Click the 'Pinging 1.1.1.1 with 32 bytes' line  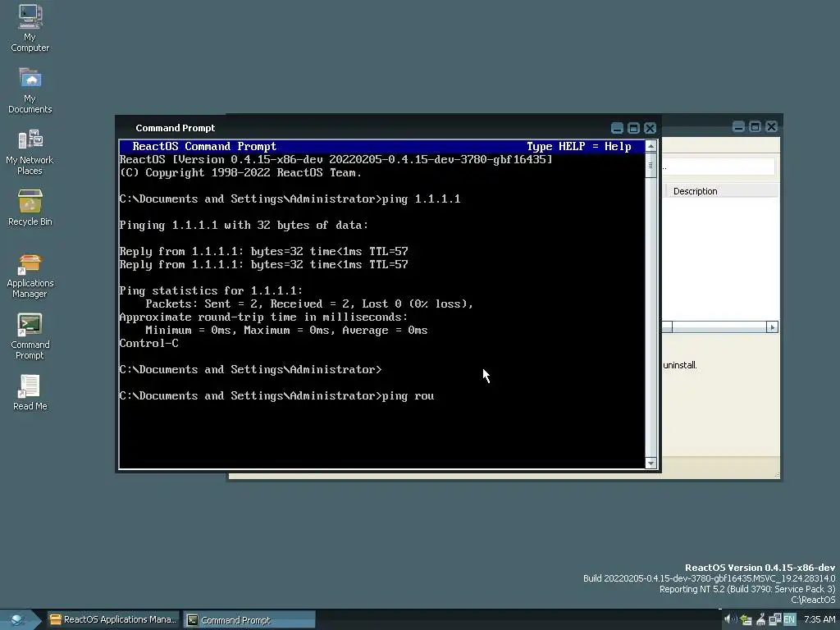point(244,226)
